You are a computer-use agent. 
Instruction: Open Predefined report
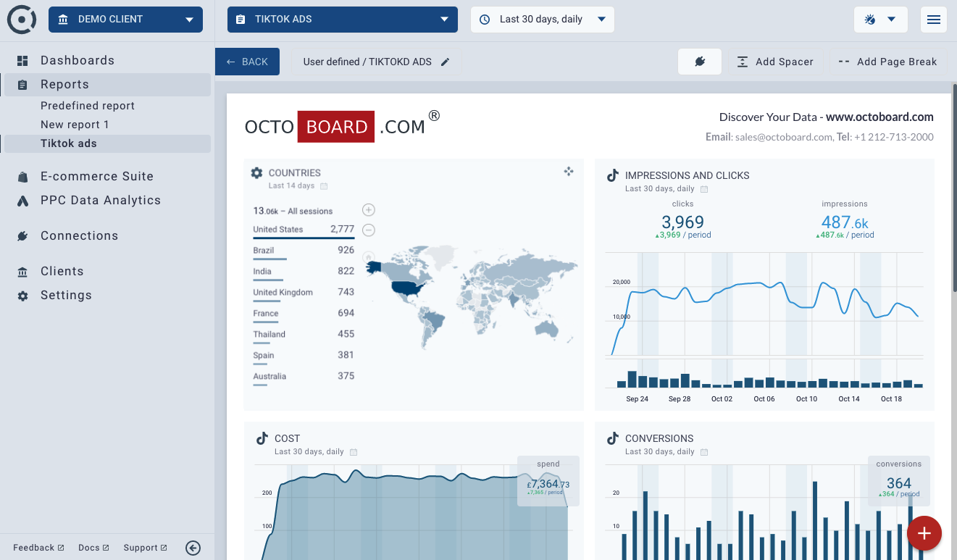point(88,106)
